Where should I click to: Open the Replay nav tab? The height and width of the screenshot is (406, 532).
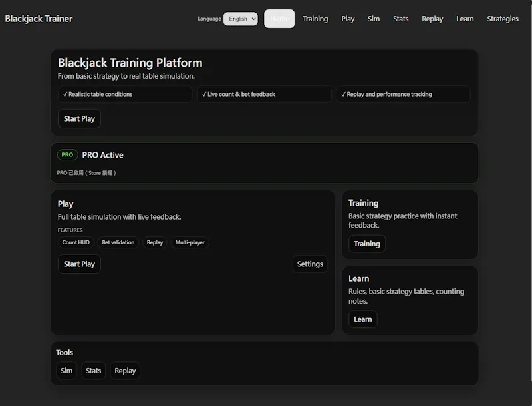pos(432,19)
